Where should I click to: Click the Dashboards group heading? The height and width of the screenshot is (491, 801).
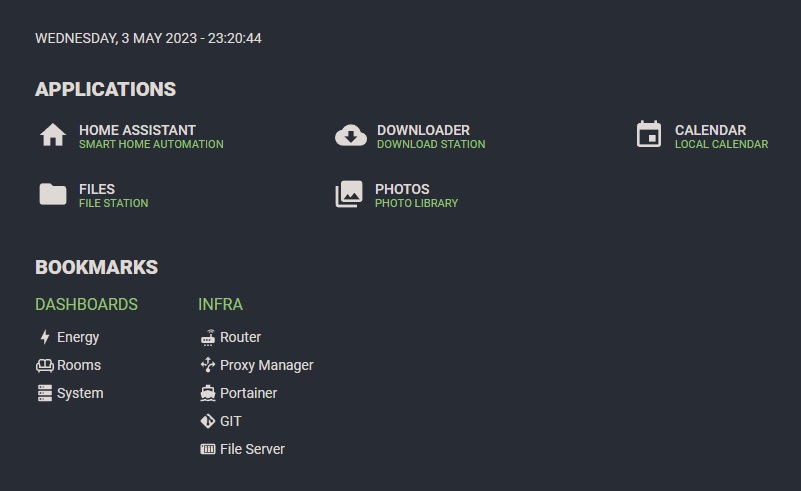coord(86,305)
